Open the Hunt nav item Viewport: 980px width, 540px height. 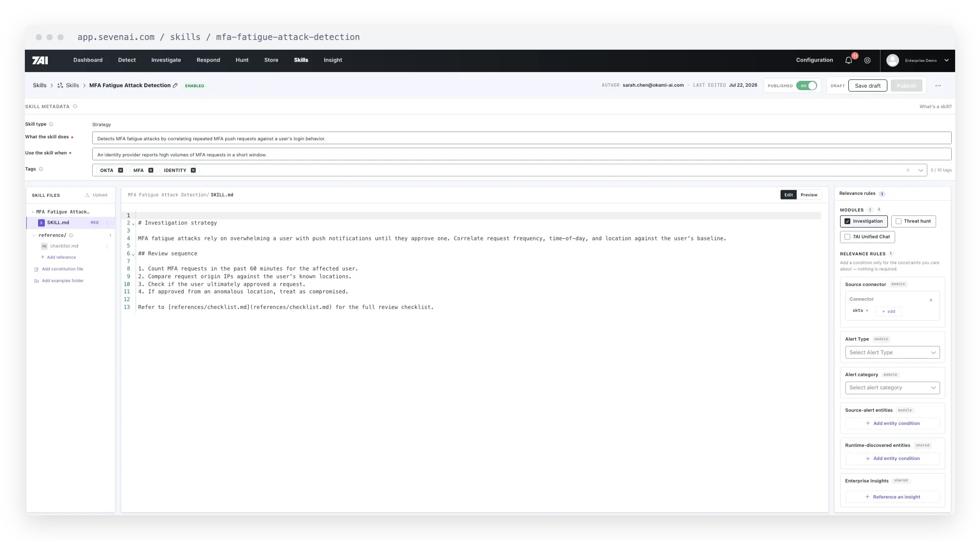pyautogui.click(x=242, y=60)
